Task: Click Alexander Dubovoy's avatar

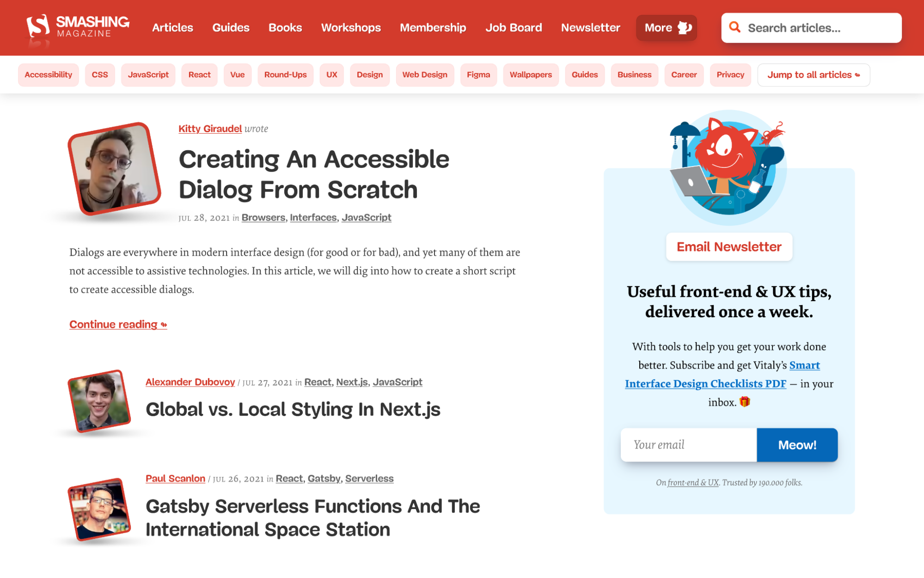Action: [99, 400]
